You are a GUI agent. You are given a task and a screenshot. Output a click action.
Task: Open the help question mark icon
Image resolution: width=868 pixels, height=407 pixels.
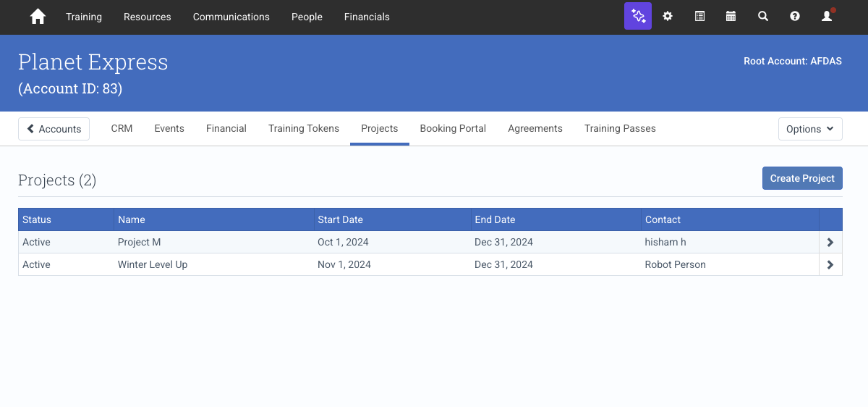[795, 16]
